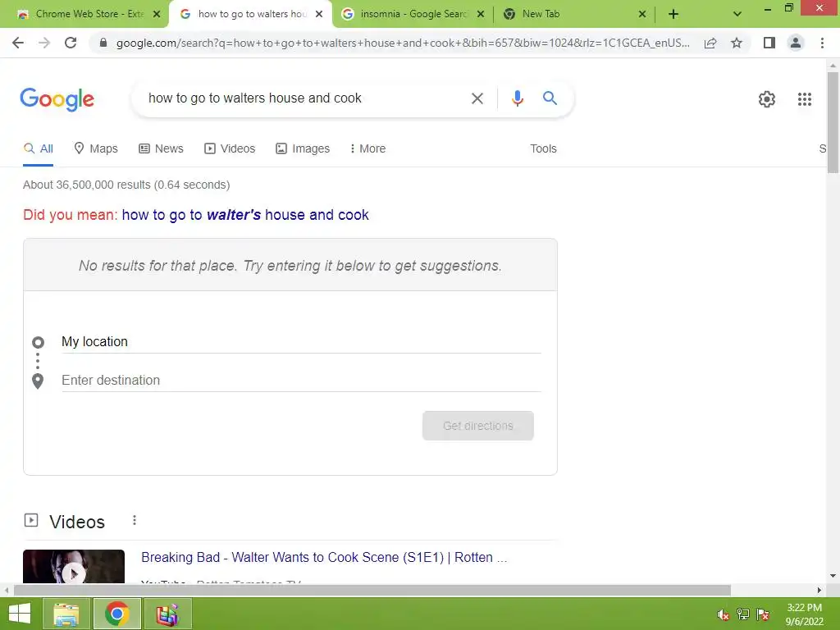Viewport: 840px width, 630px height.
Task: Click the vertical page scrollbar thumb
Action: pyautogui.click(x=833, y=122)
